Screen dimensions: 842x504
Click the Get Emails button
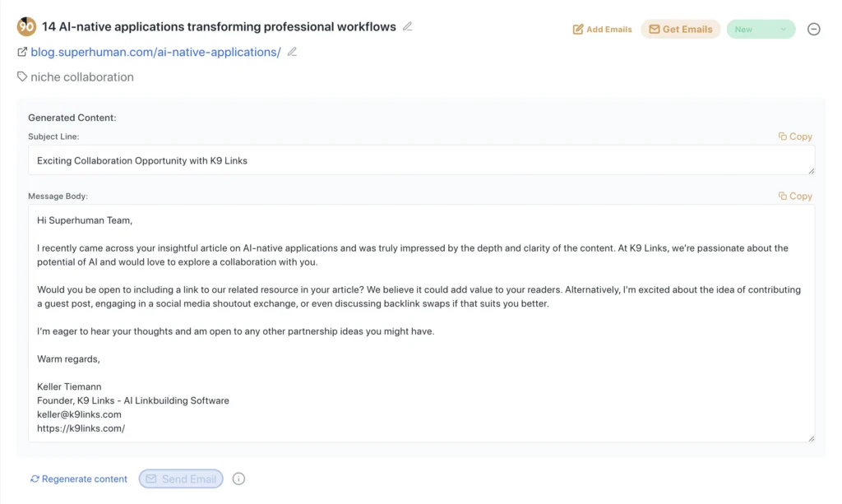coord(680,30)
